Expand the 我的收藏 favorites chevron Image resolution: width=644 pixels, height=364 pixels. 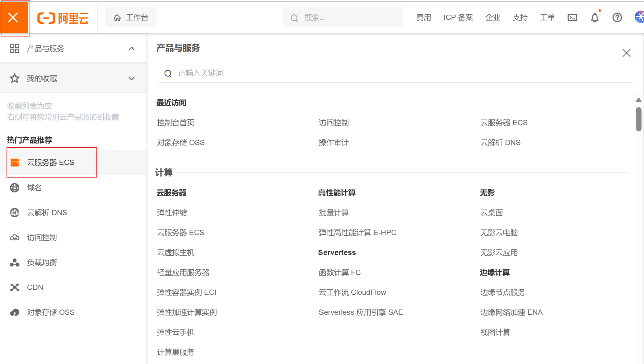click(x=132, y=78)
